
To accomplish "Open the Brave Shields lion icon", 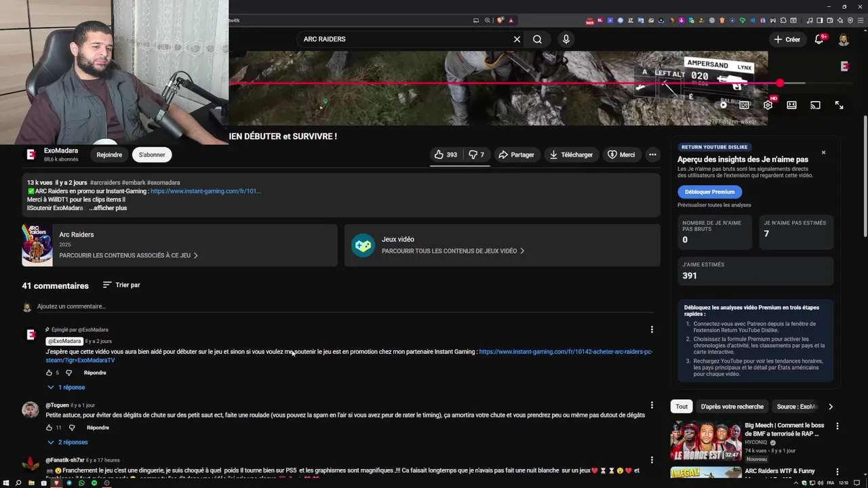I will coord(500,20).
